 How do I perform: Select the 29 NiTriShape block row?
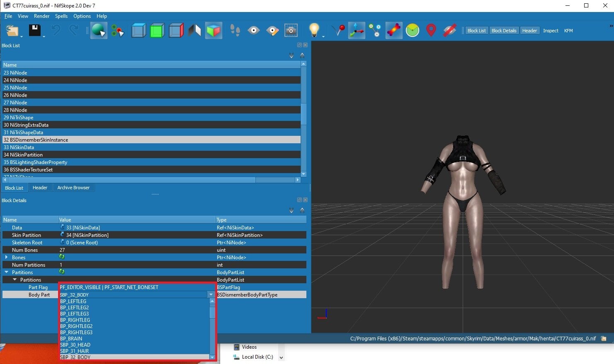point(151,118)
